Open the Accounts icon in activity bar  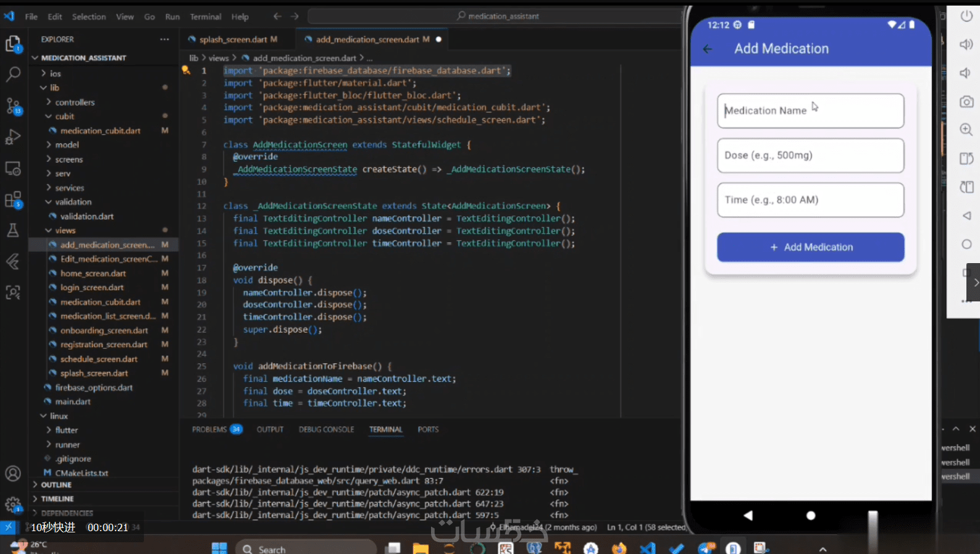13,474
